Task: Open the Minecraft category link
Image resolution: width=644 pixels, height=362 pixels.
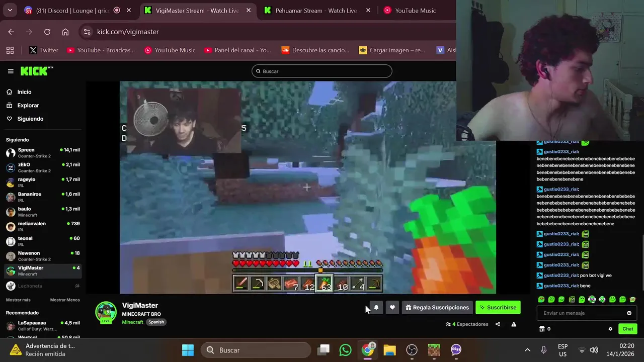Action: [x=132, y=322]
